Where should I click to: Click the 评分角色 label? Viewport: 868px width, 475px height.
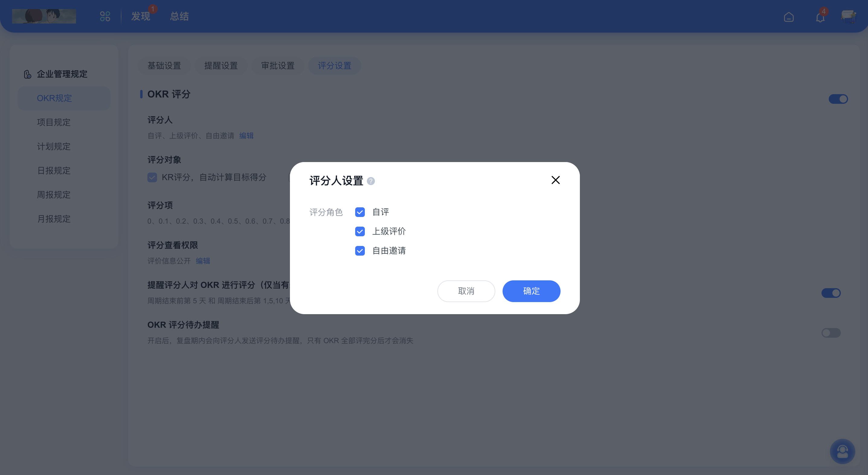coord(326,212)
